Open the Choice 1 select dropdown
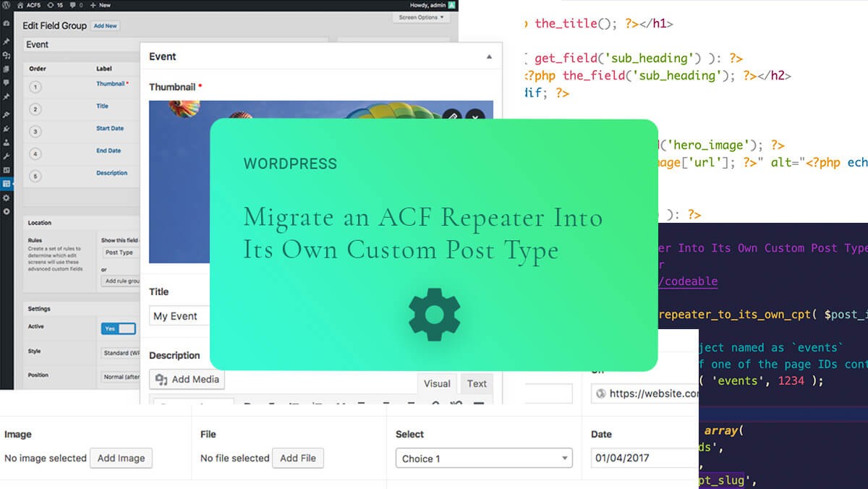This screenshot has height=489, width=868. (x=483, y=458)
